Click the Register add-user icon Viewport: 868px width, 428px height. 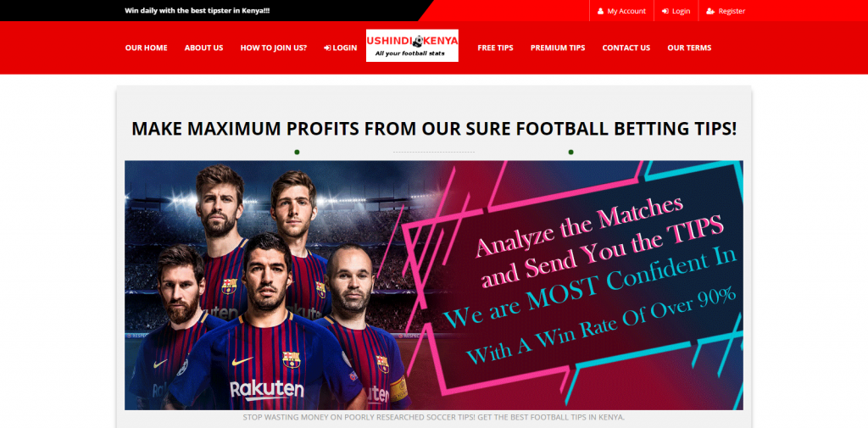(x=710, y=11)
